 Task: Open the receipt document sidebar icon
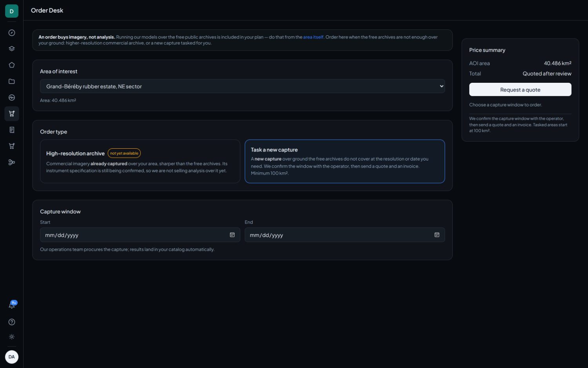point(12,130)
